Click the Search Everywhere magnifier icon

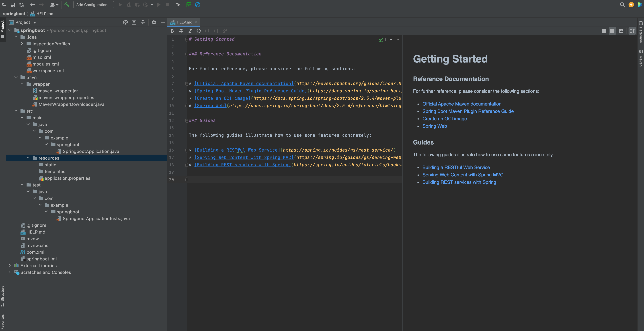622,5
